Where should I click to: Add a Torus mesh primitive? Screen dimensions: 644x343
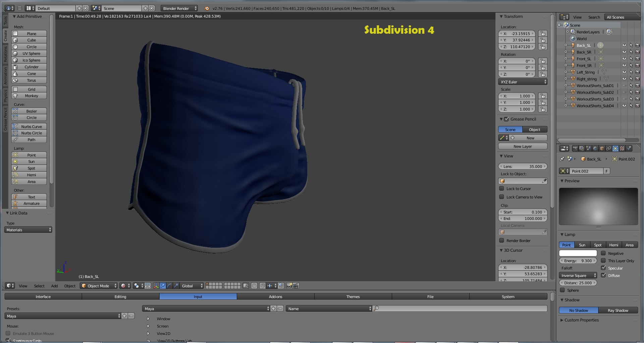click(29, 80)
